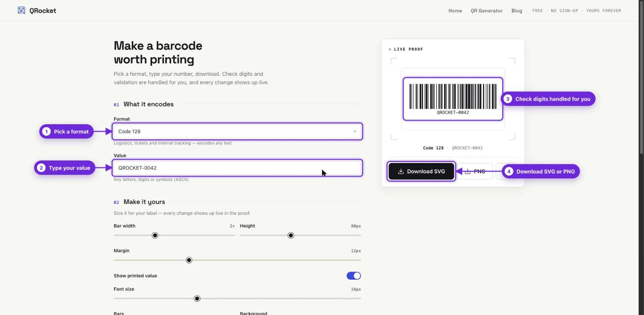The height and width of the screenshot is (315, 644).
Task: Click the "Logistics, tickets and internal tracking" hint
Action: (x=173, y=143)
